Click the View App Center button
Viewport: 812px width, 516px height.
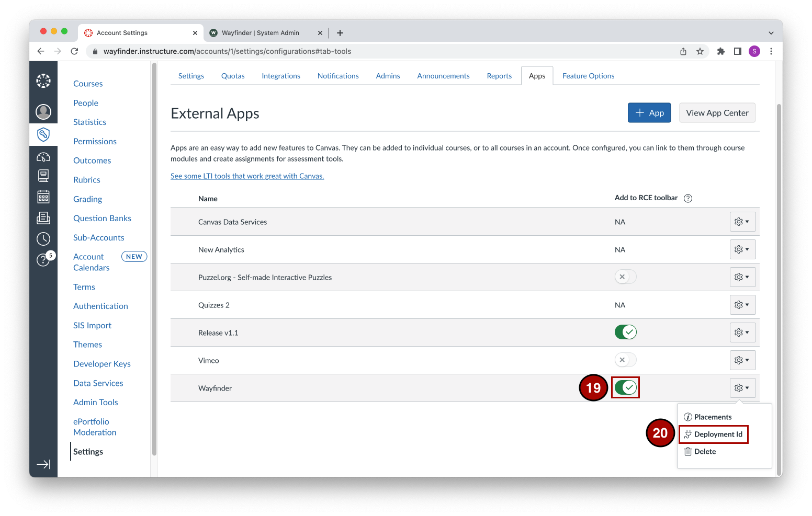[x=717, y=113]
